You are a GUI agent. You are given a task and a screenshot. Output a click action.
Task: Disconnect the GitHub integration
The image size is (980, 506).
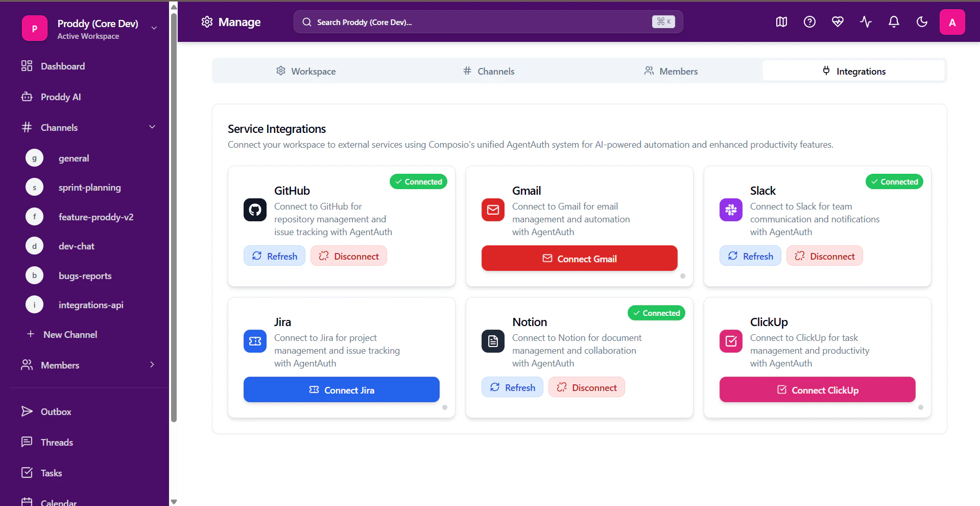[349, 256]
